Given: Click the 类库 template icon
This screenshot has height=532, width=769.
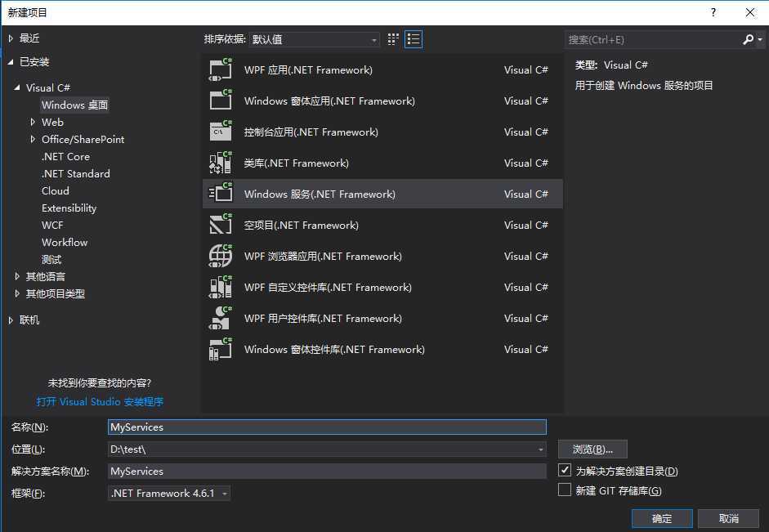Looking at the screenshot, I should point(220,163).
